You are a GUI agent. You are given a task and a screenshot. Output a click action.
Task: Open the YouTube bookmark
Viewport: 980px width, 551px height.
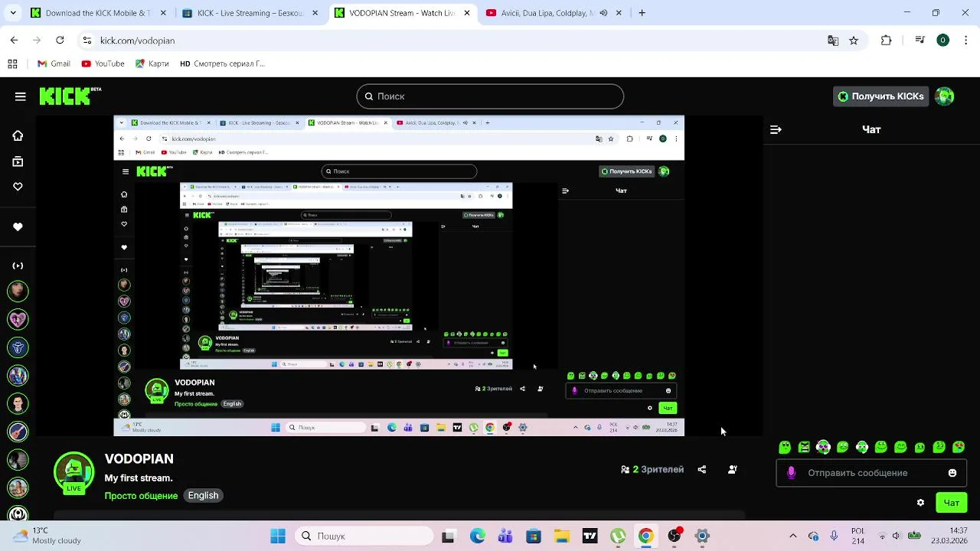pyautogui.click(x=103, y=64)
